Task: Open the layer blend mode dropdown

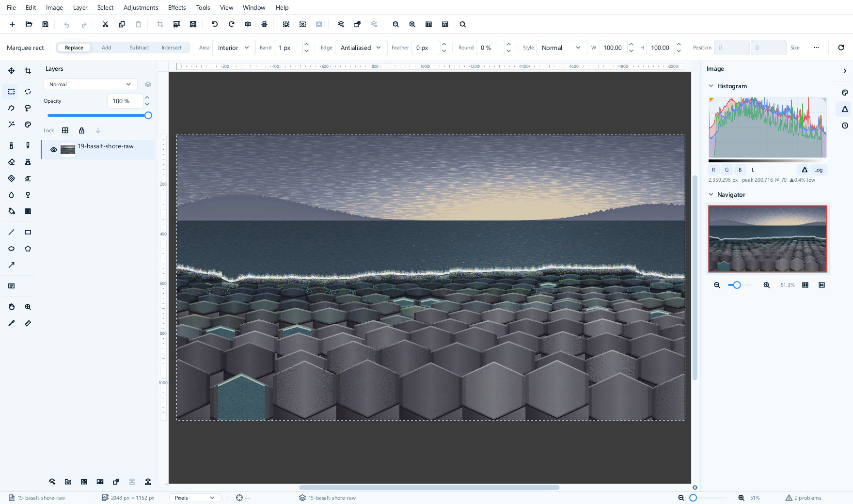Action: pos(90,84)
